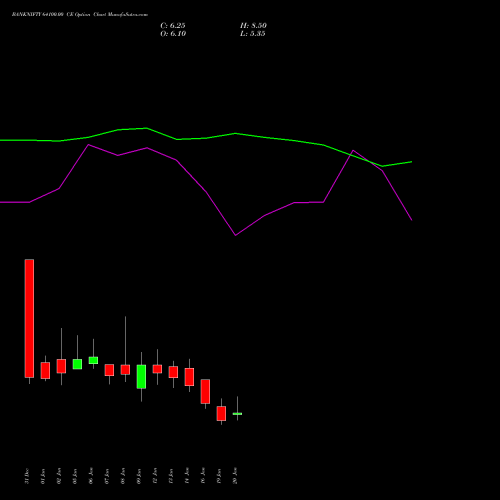This screenshot has height=500, width=500.
Task: Click the tall red 31 Dec candlestick
Action: point(29,318)
